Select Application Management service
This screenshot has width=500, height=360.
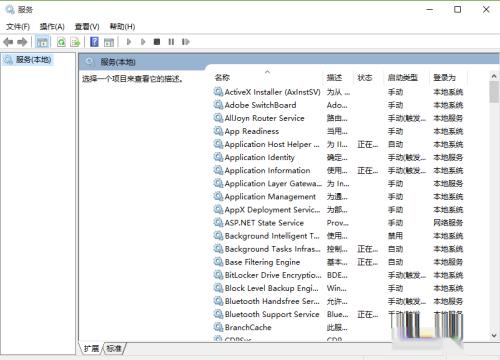pos(338,197)
